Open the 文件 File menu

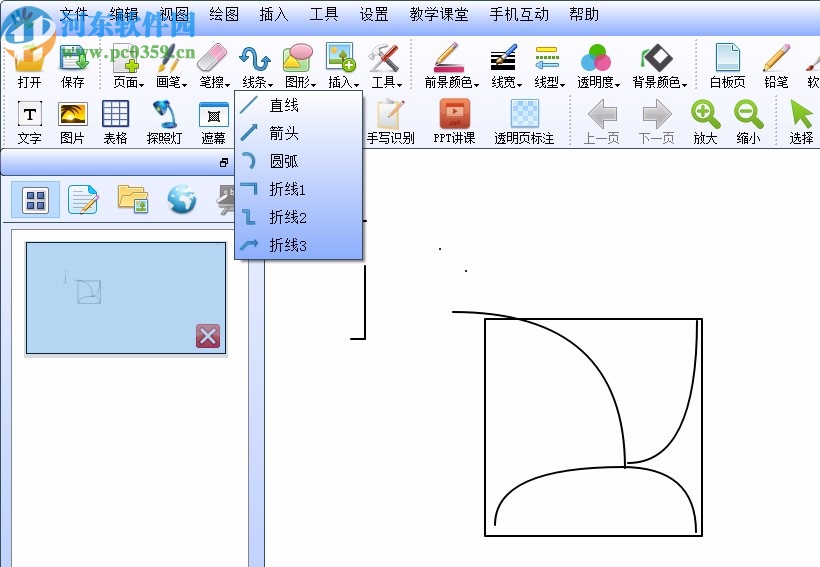click(x=74, y=14)
